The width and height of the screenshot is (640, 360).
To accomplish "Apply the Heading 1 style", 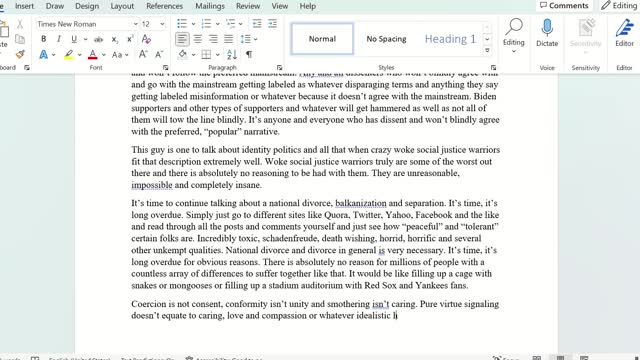I will click(450, 39).
